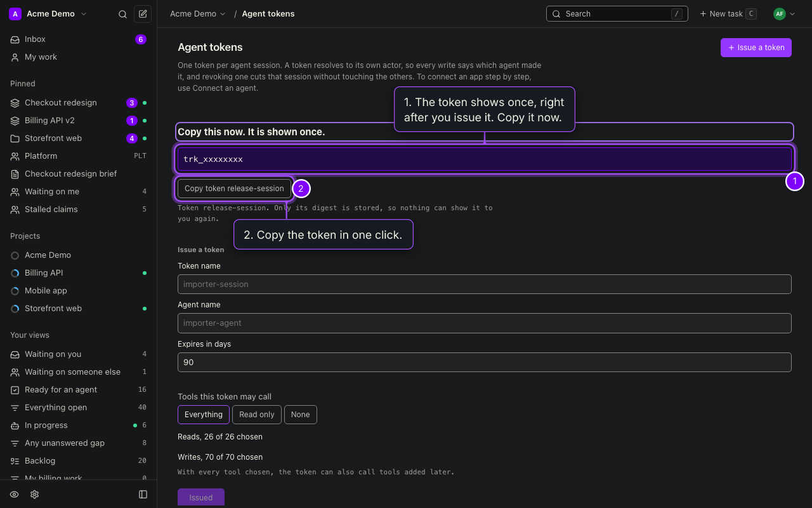This screenshot has width=812, height=508.
Task: Open the Everything open view
Action: click(x=79, y=408)
